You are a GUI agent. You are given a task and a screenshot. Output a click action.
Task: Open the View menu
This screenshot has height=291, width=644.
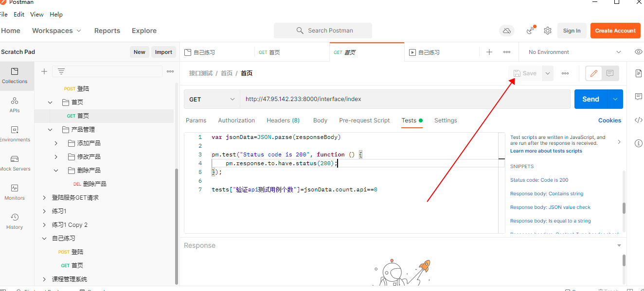coord(37,15)
